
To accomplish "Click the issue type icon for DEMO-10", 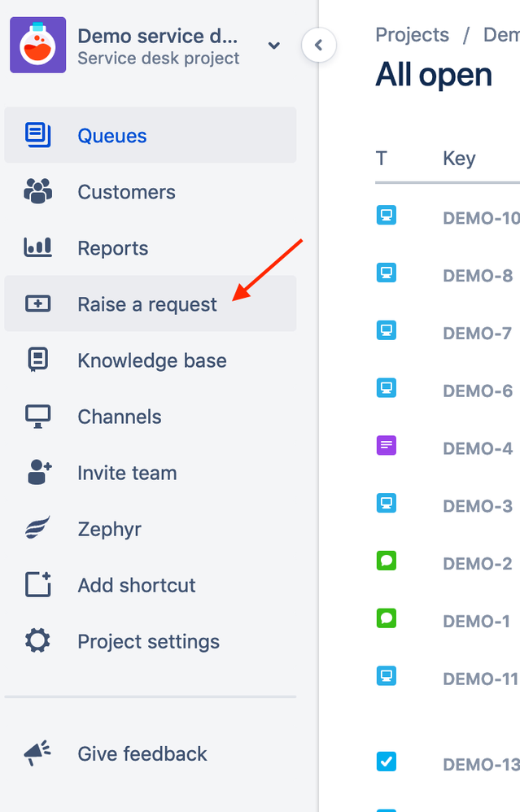I will click(386, 215).
